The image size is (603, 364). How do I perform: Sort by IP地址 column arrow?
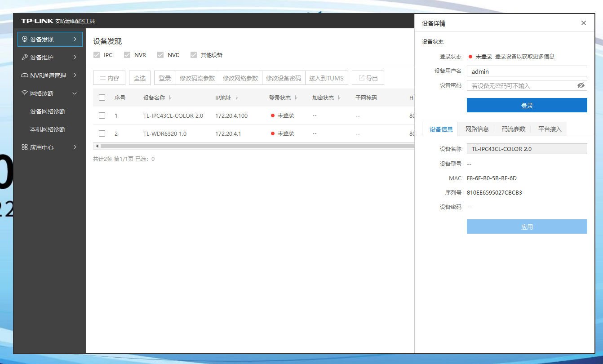coord(237,98)
